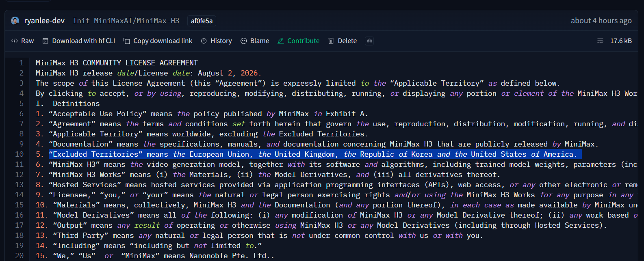Click the 17.6 kB file size
Viewport: 644px width, 261px height.
[x=621, y=41]
